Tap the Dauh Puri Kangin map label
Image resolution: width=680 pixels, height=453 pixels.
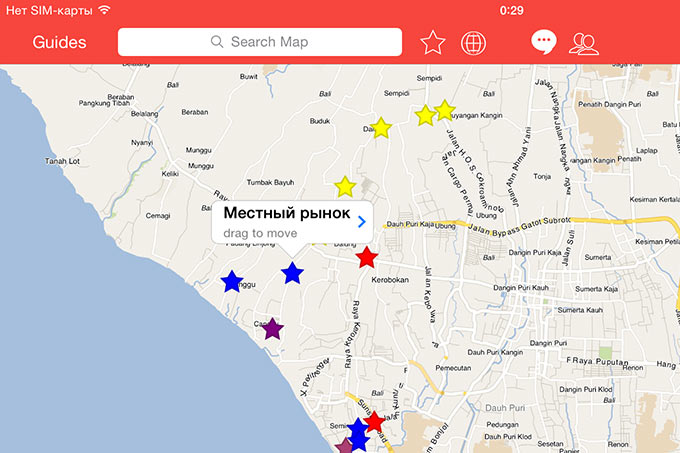495,352
